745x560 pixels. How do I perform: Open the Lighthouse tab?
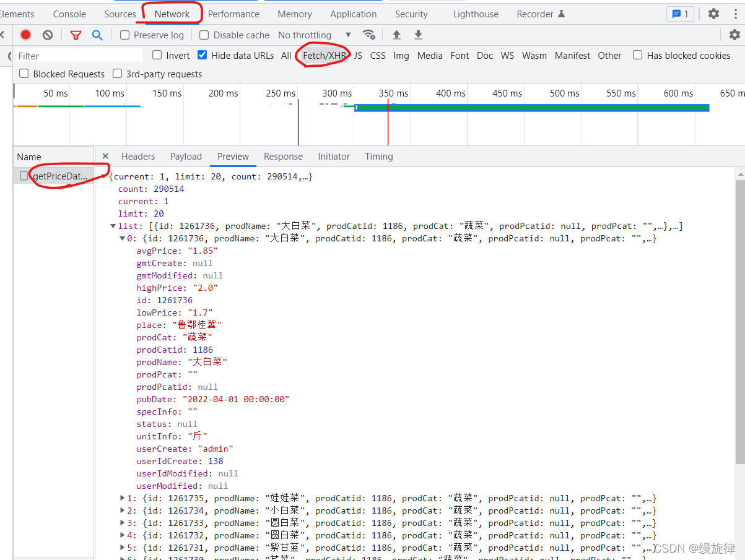tap(476, 14)
